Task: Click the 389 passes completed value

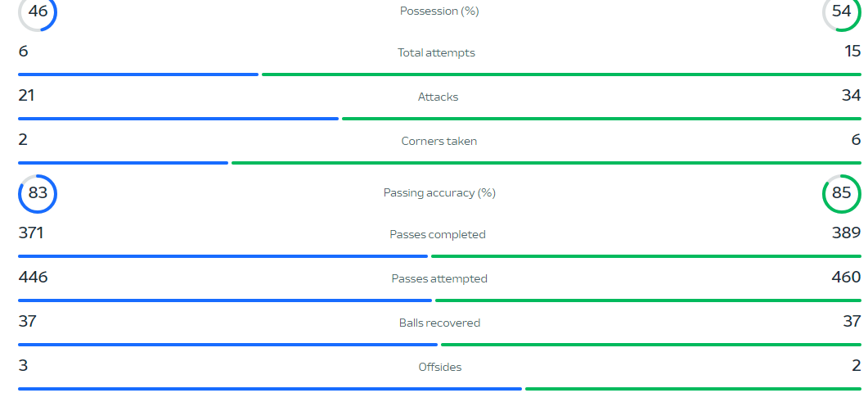Action: 847,233
